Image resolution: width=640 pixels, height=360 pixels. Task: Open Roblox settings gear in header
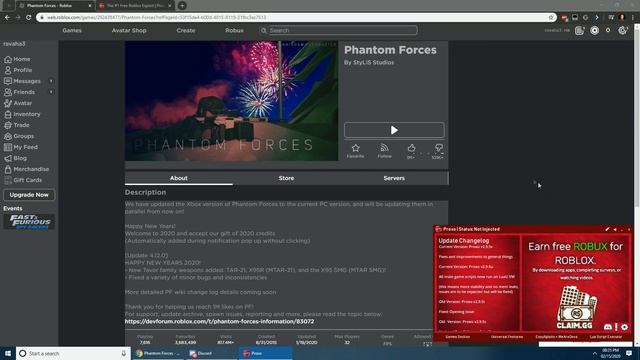[x=622, y=31]
